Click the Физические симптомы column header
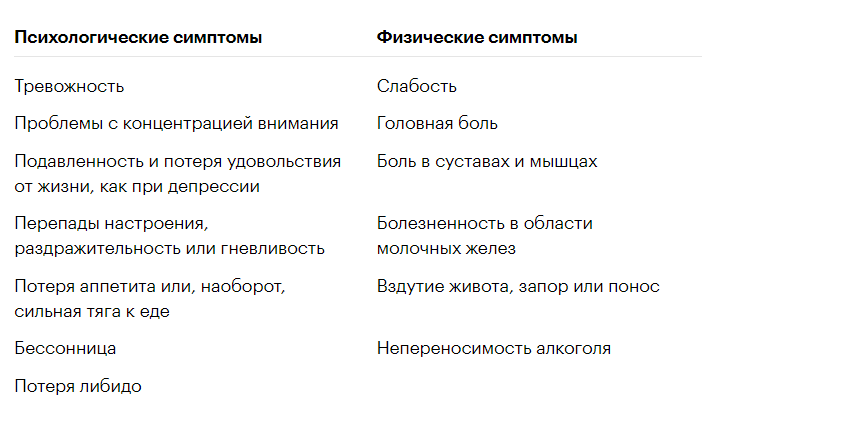Viewport: 858px width, 423px height. tap(477, 38)
